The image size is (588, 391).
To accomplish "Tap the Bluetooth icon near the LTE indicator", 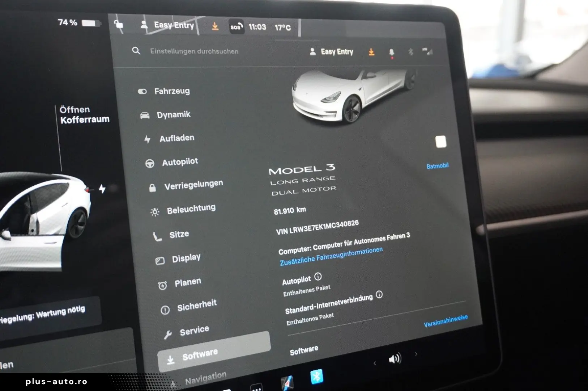I will tap(411, 52).
